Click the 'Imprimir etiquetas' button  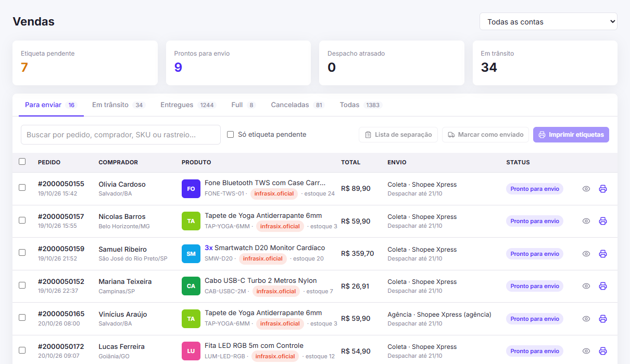(571, 135)
